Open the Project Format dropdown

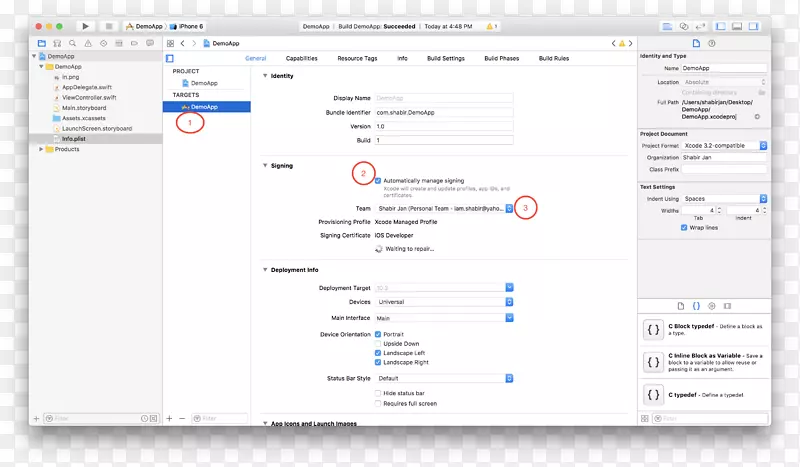pos(724,146)
